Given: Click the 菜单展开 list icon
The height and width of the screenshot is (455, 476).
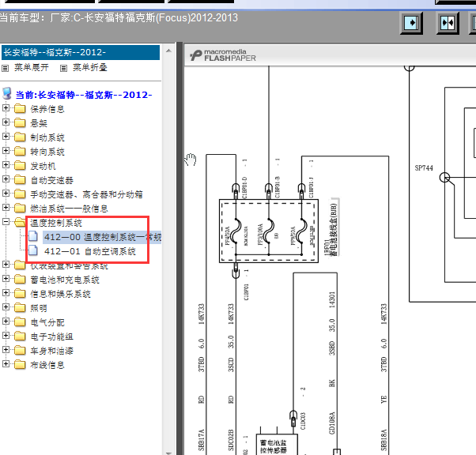Looking at the screenshot, I should pyautogui.click(x=6, y=68).
